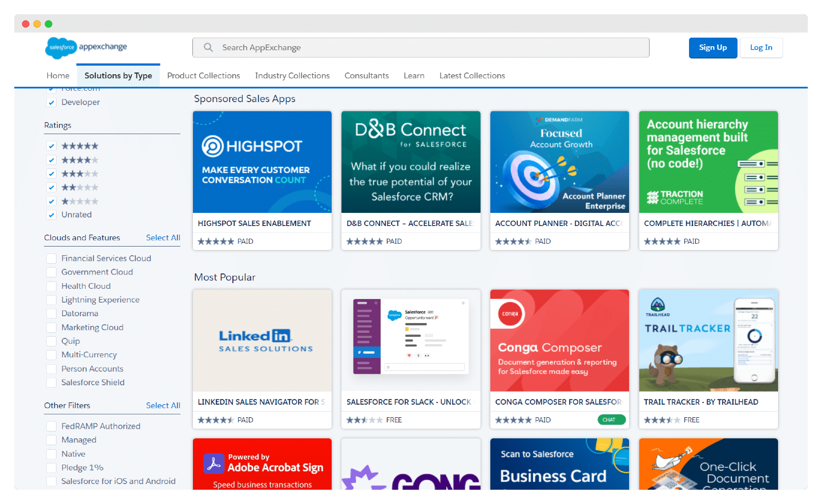Click star rating on Trail Tracker card
Image resolution: width=822 pixels, height=504 pixels.
(662, 420)
